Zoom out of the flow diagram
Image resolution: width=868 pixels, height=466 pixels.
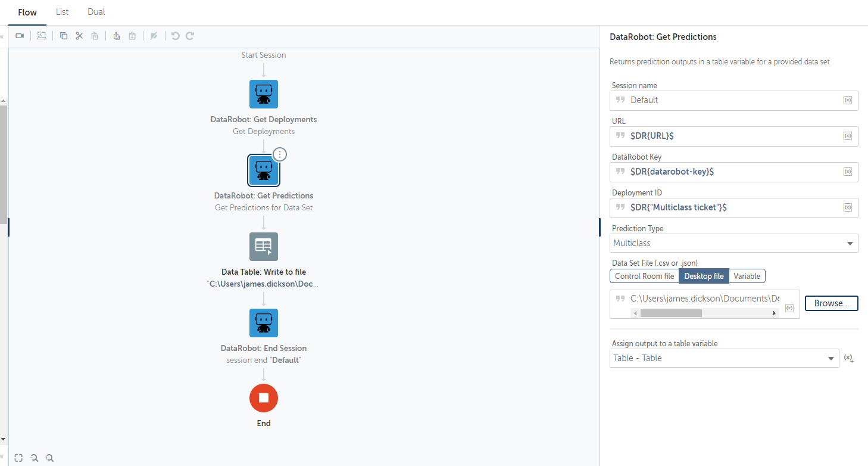(x=35, y=458)
